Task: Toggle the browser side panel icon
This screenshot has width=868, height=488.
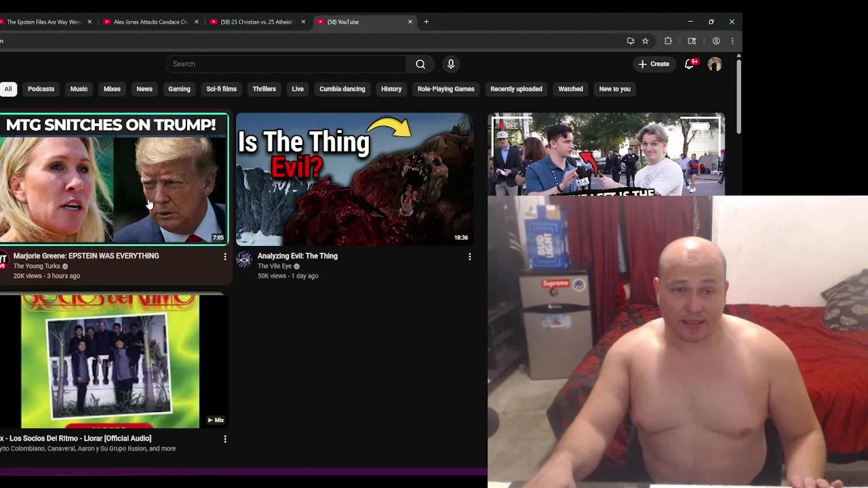Action: click(692, 41)
